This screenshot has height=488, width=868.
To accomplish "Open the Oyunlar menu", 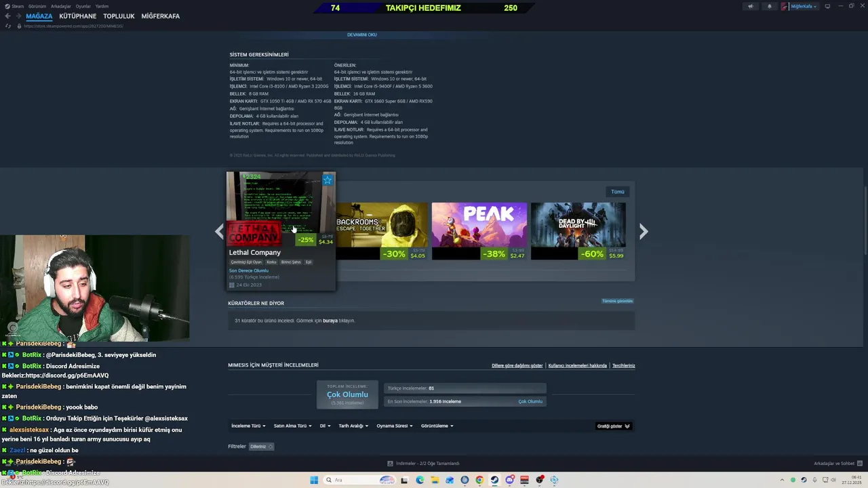I will [83, 6].
